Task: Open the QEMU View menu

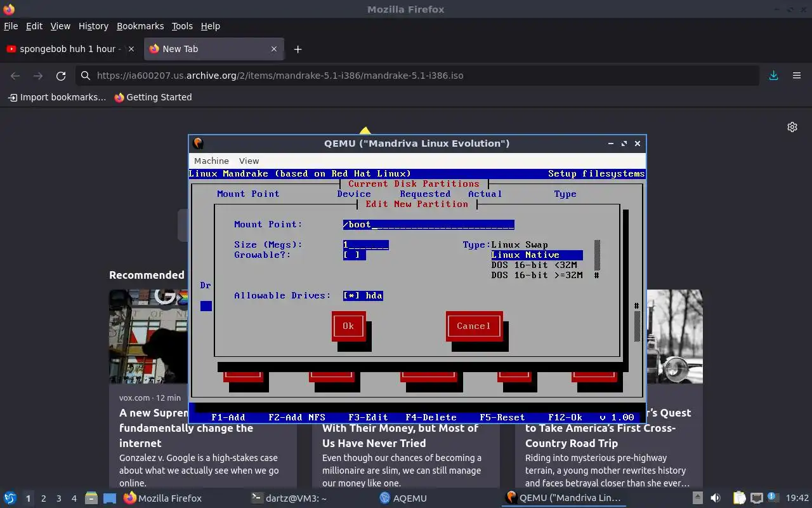Action: pos(249,161)
